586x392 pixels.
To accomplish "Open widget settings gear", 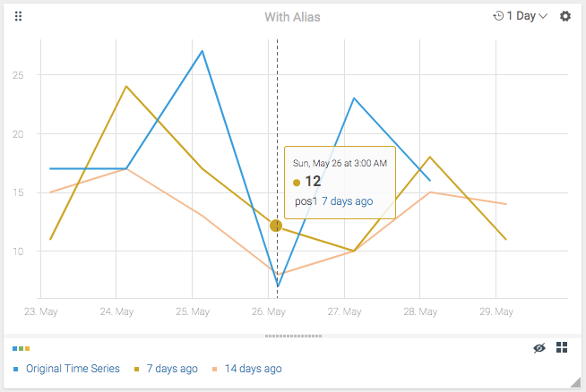I will click(x=565, y=16).
